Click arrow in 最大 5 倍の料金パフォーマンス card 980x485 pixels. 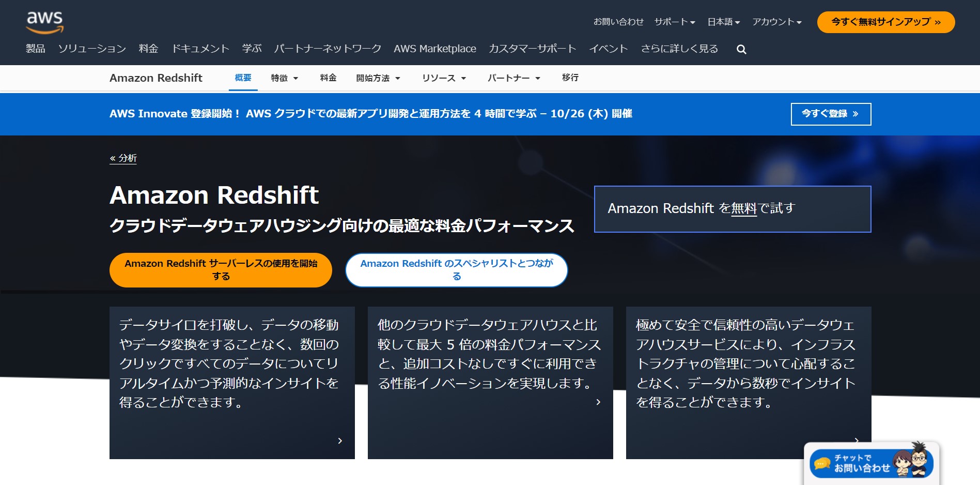click(x=598, y=402)
